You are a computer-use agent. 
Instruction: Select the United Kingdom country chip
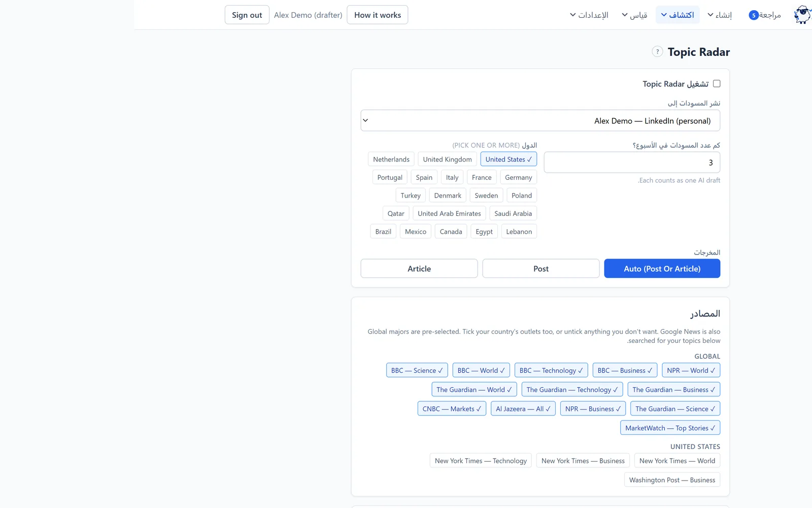pos(448,160)
